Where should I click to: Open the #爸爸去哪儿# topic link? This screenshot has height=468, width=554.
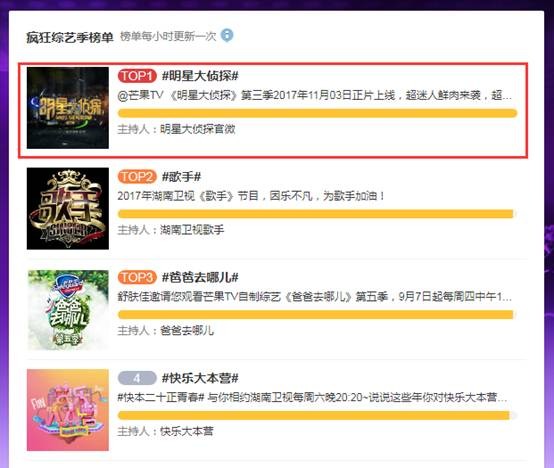(x=200, y=277)
